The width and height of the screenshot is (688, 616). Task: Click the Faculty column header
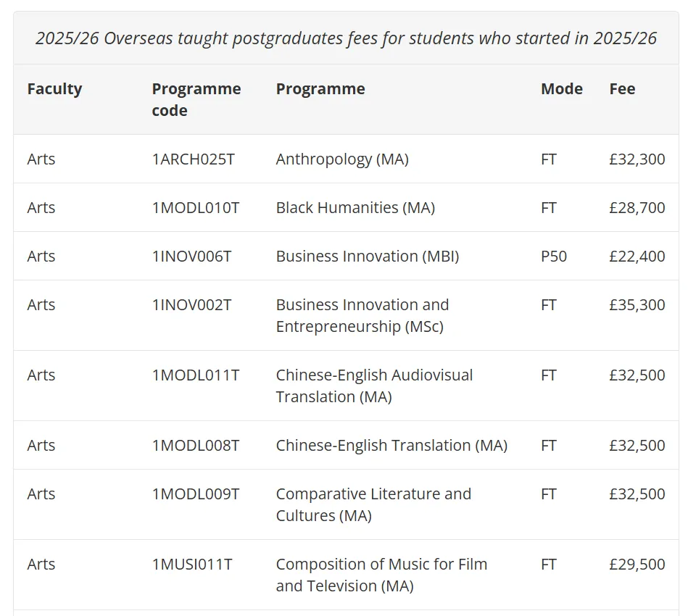[54, 89]
